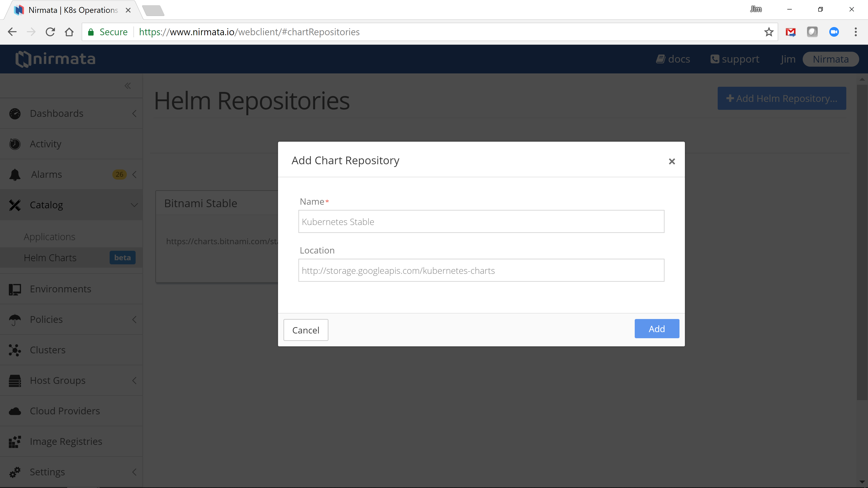This screenshot has width=868, height=488.
Task: Go back in browser
Action: (x=12, y=32)
